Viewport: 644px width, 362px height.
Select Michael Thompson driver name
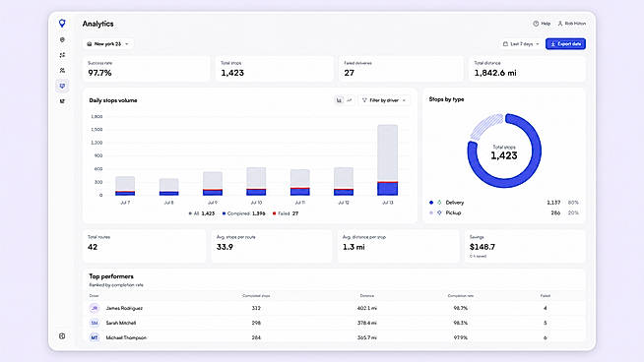[126, 337]
